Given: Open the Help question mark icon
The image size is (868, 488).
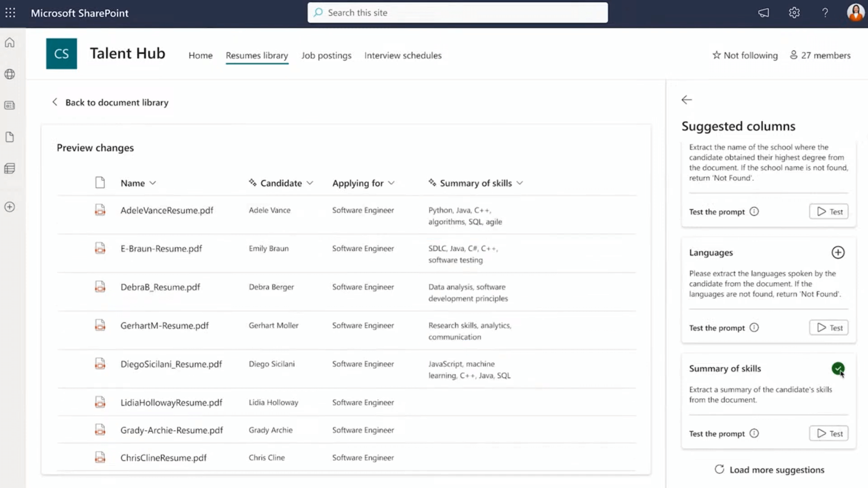Looking at the screenshot, I should tap(826, 13).
